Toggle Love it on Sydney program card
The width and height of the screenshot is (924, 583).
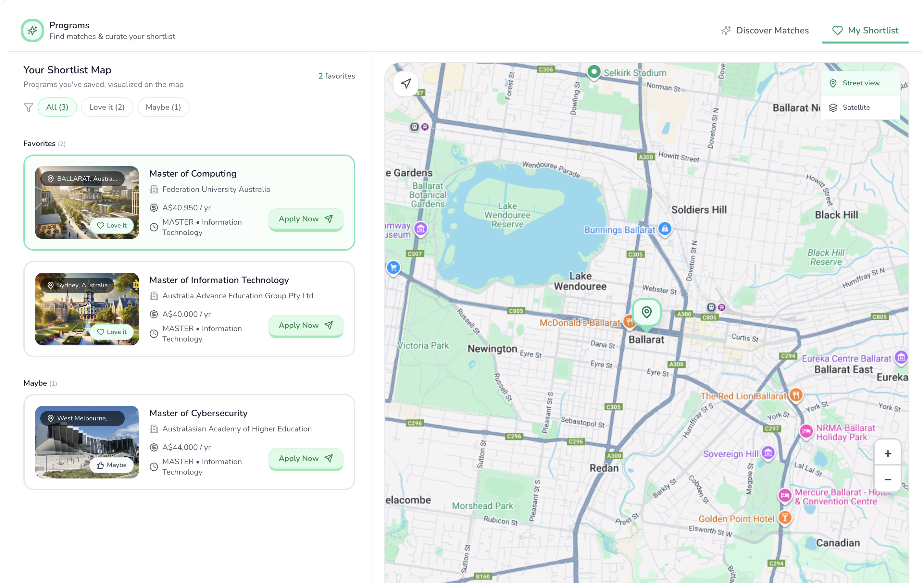[x=112, y=332]
